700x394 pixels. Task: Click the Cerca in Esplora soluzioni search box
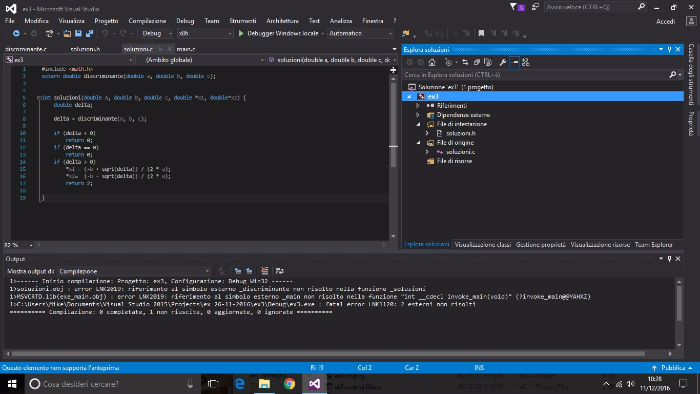[x=542, y=75]
